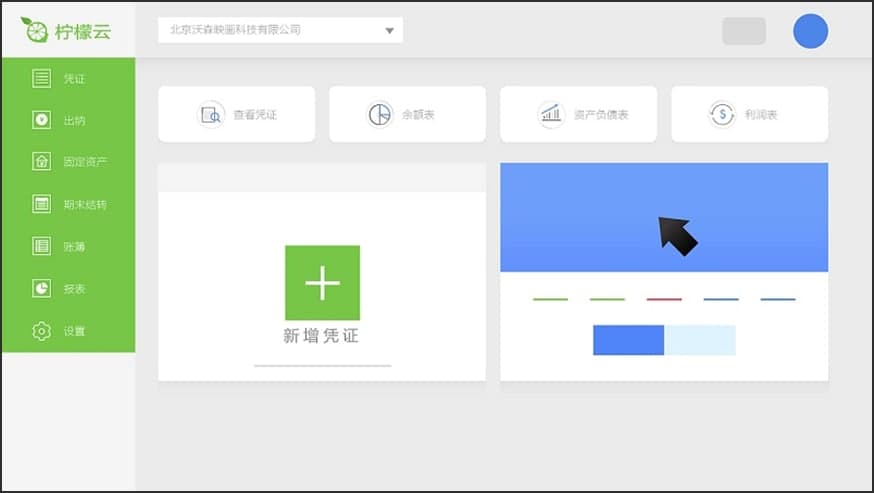Click the large blue banner panel
874x493 pixels.
pyautogui.click(x=664, y=218)
